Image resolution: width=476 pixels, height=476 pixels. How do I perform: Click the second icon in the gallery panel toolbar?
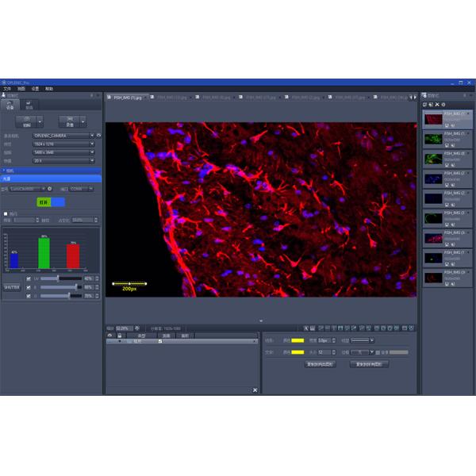click(x=431, y=105)
